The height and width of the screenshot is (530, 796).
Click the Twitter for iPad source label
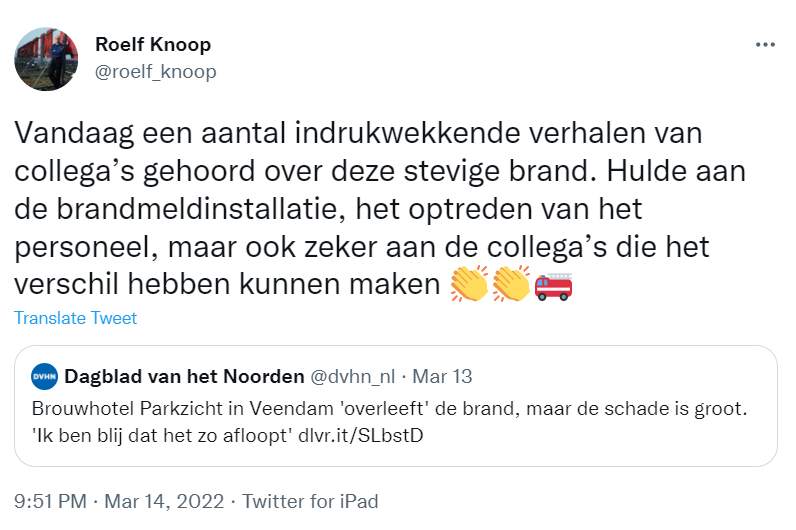point(311,501)
